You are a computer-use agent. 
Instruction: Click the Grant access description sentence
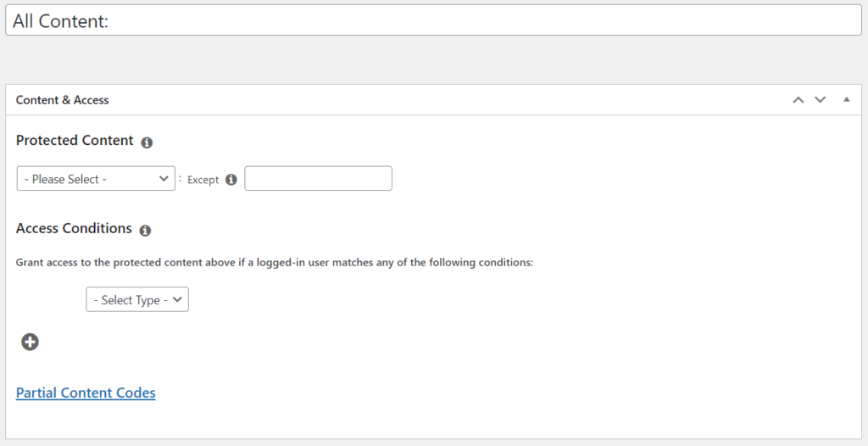tap(275, 263)
